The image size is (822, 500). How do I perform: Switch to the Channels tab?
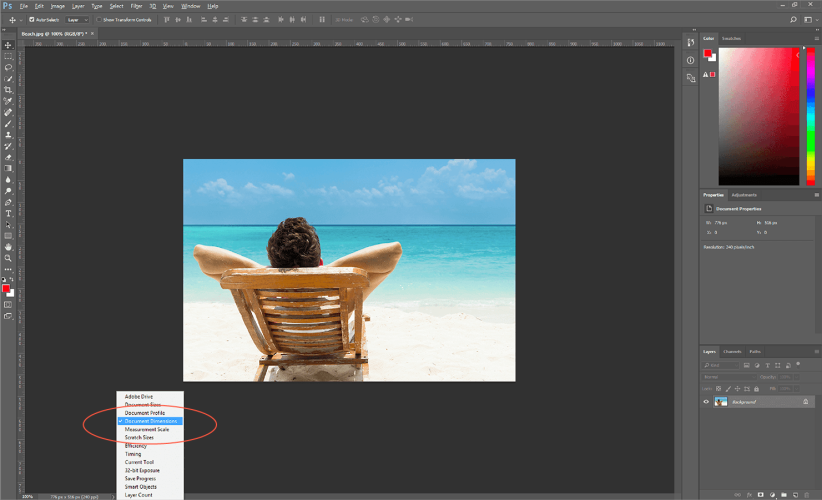732,352
